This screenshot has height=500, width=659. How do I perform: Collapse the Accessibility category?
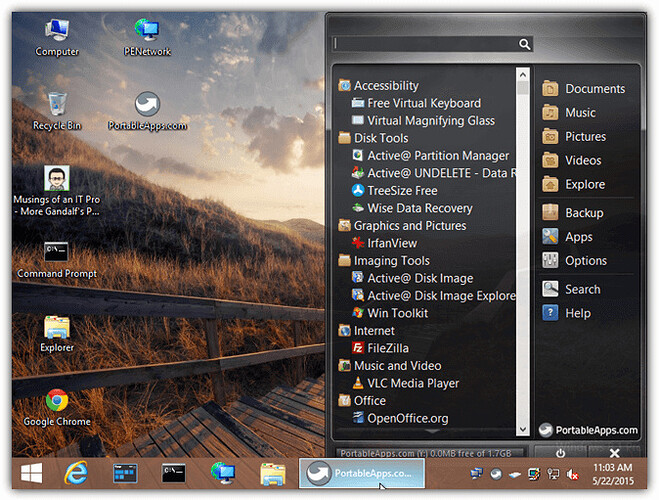386,86
